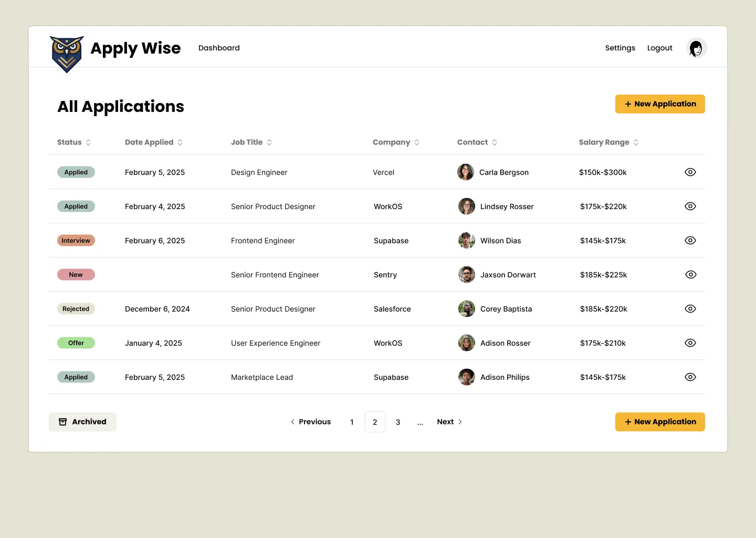View the Marketplace Lead application eye icon
The width and height of the screenshot is (756, 538).
tap(690, 377)
